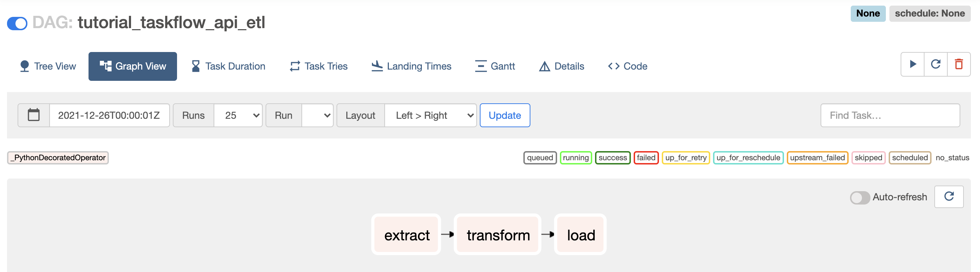Open the Details tab

click(561, 66)
